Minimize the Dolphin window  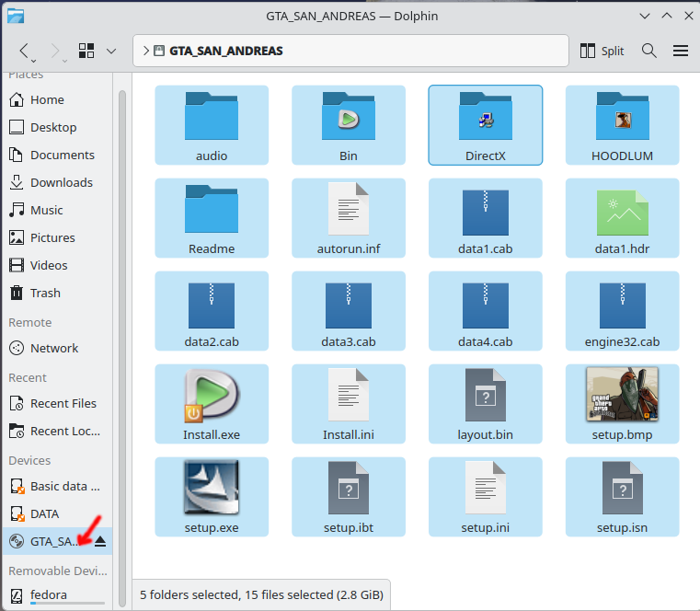point(645,16)
